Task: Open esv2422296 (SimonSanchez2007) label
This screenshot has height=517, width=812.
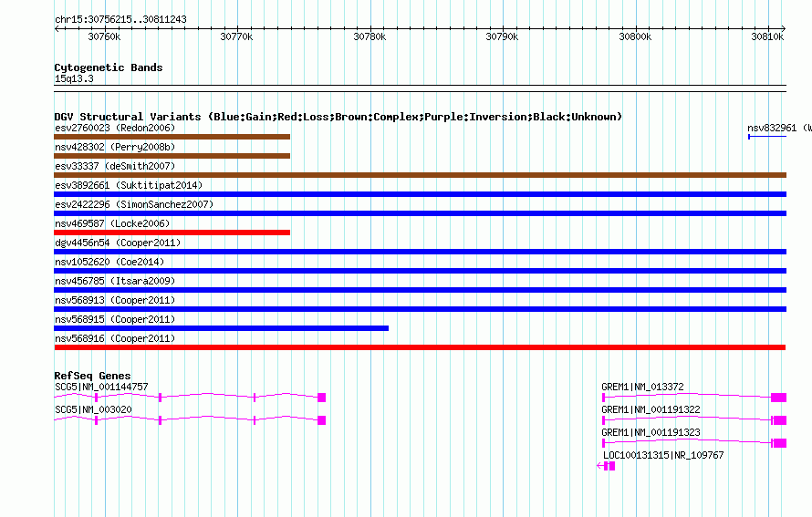Action: tap(134, 204)
